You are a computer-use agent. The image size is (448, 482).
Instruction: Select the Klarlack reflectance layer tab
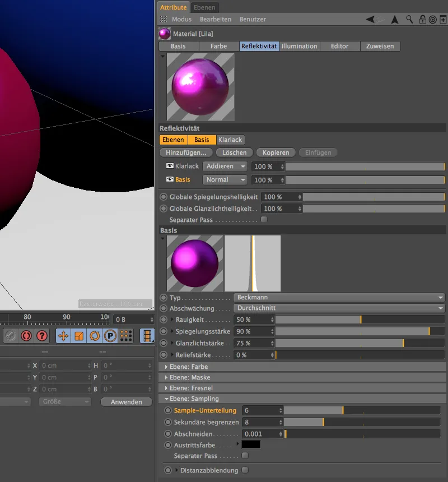(230, 140)
